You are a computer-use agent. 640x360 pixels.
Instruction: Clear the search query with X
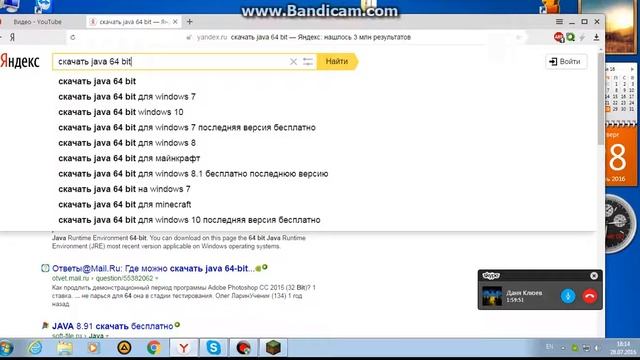[x=293, y=62]
